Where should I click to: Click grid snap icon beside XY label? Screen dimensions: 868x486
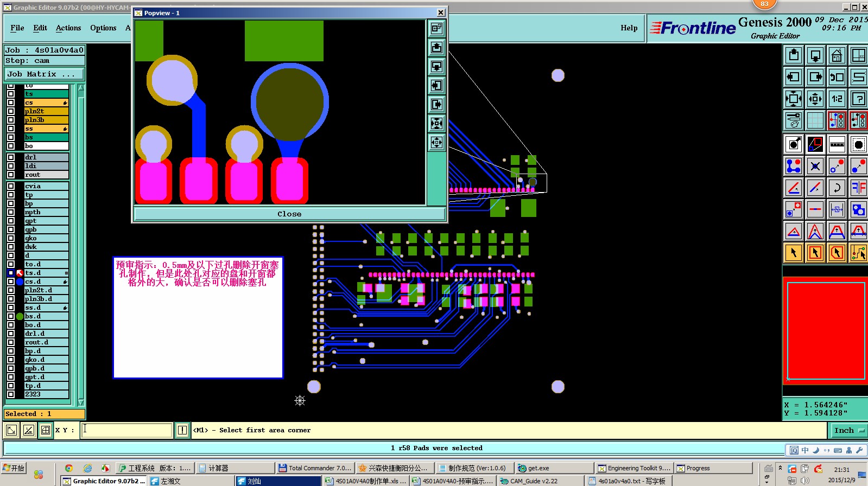click(46, 430)
